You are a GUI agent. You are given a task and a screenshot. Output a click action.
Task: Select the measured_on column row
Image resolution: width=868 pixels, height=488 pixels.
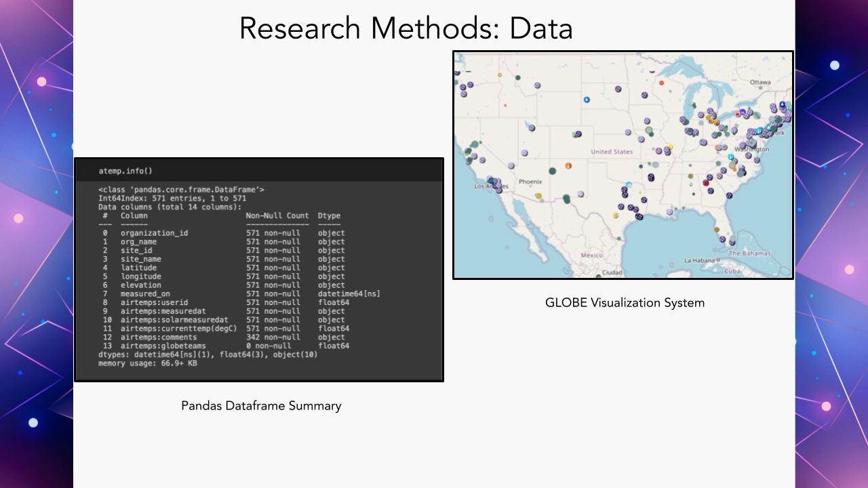pyautogui.click(x=145, y=294)
